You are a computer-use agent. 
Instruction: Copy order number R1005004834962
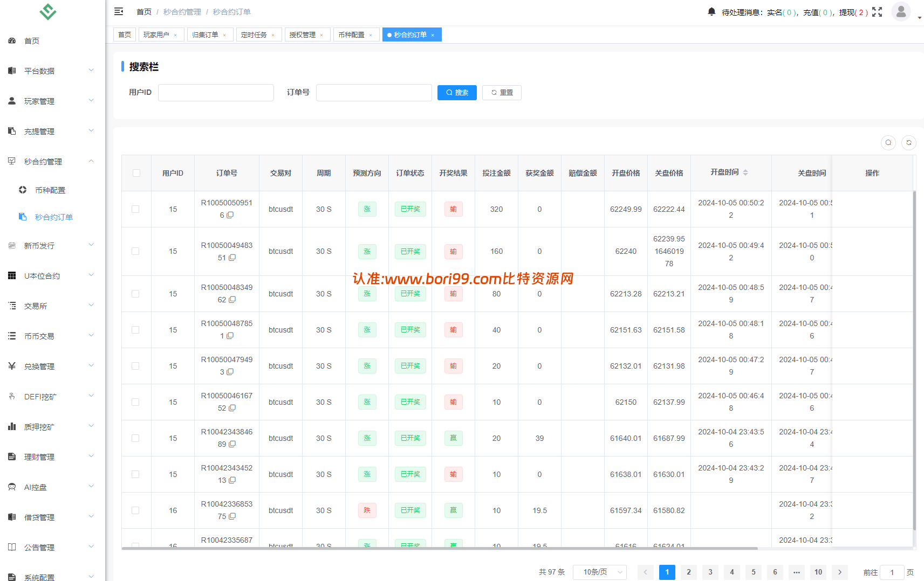point(232,300)
